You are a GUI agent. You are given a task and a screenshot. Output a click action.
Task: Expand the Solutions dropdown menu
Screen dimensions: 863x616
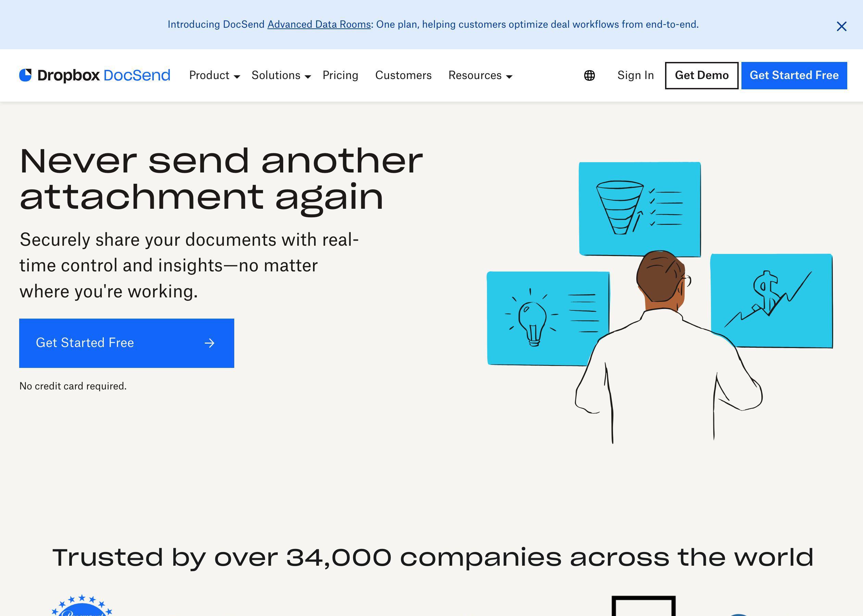(281, 75)
